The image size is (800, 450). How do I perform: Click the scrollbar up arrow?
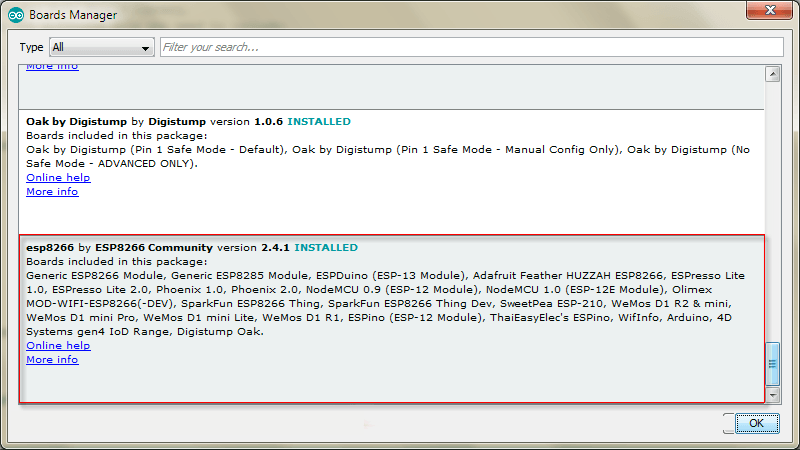[772, 74]
